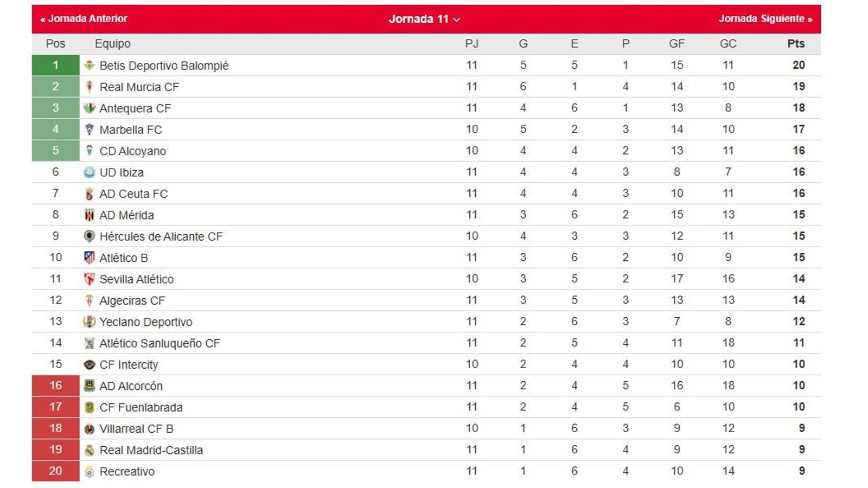
Task: Click the Betis Deportivo Balompié team crest
Action: pos(90,65)
